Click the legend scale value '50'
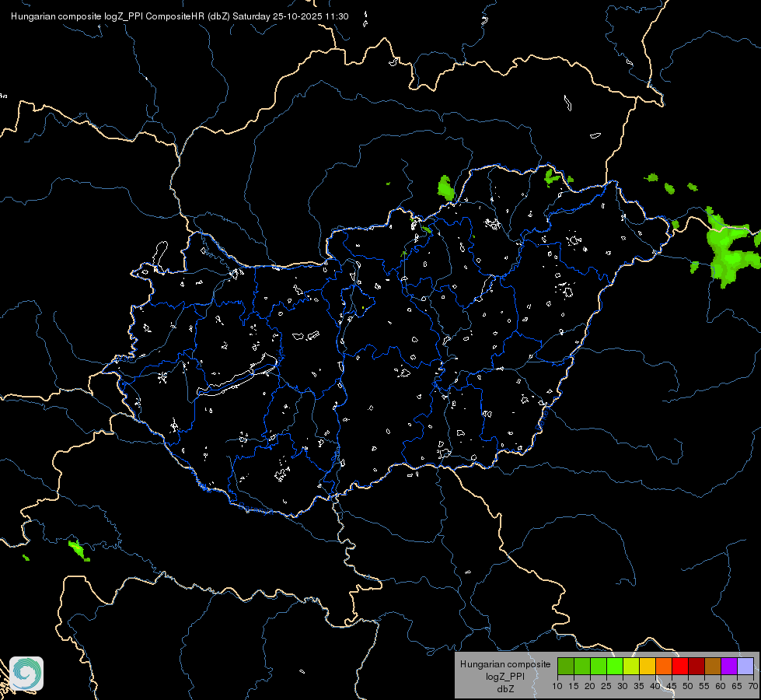Viewport: 761px width, 700px height. click(x=688, y=686)
